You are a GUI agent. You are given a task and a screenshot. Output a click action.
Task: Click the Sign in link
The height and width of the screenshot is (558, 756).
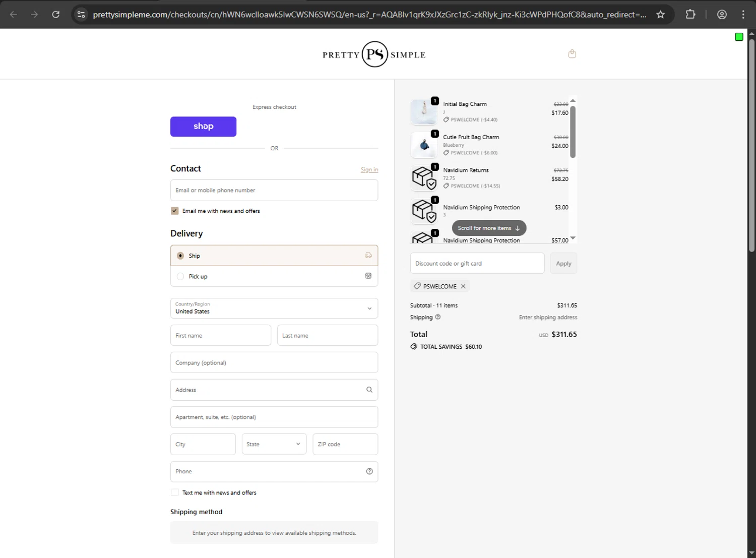pyautogui.click(x=369, y=170)
